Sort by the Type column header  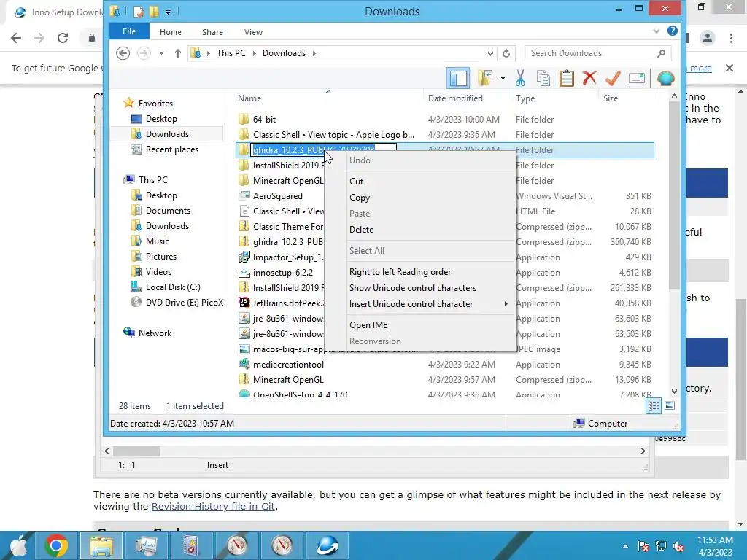click(554, 98)
